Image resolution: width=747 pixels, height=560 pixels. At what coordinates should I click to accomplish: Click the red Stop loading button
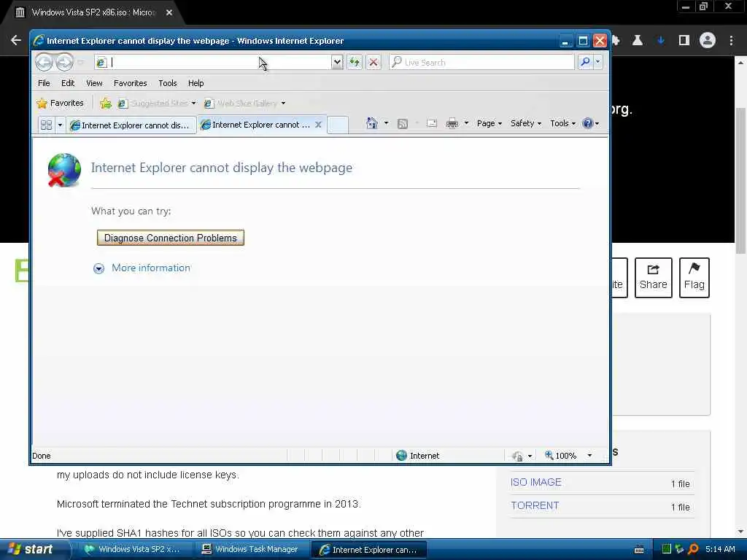(373, 62)
